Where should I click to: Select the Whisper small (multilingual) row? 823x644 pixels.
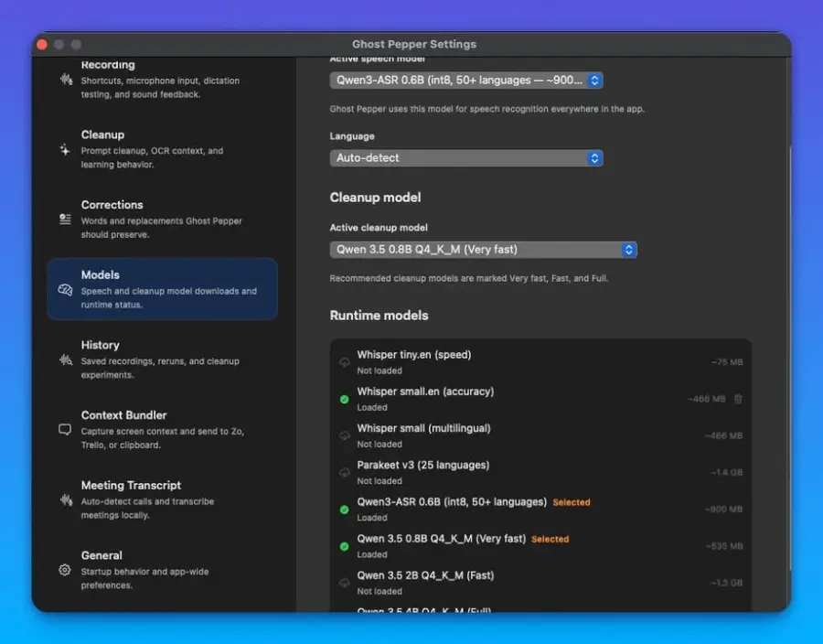[x=540, y=435]
